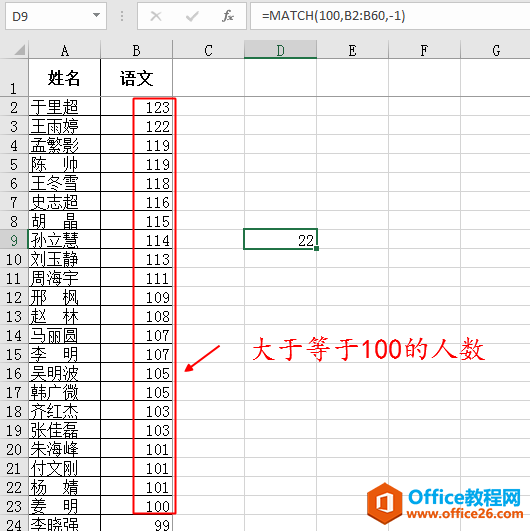Click name cell 马丽圆
The image size is (530, 531).
click(65, 335)
